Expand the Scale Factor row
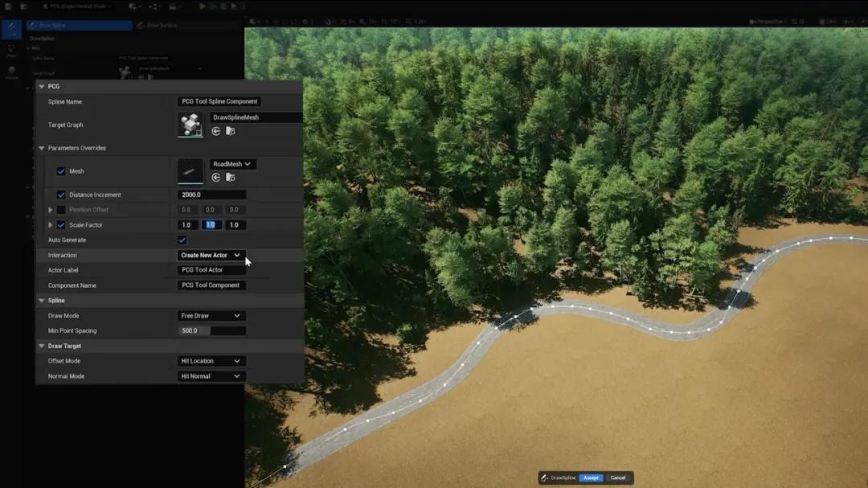 coord(51,225)
